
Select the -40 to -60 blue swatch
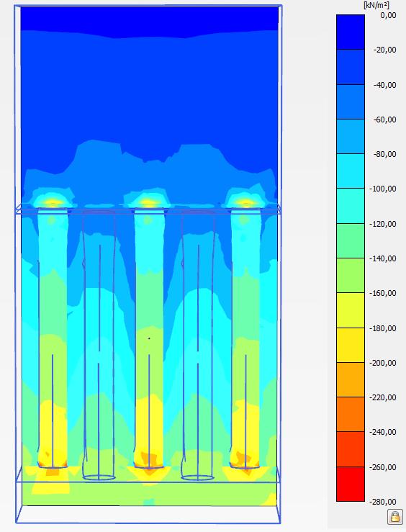click(351, 102)
